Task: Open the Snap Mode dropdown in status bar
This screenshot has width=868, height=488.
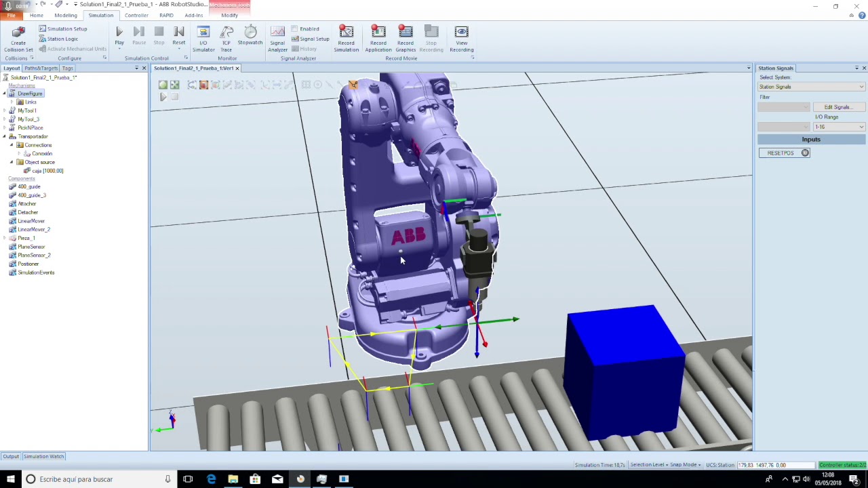Action: pos(686,465)
